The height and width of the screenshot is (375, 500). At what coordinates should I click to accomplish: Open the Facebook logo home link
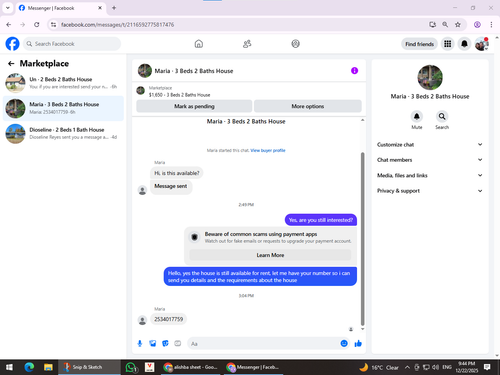coord(12,44)
